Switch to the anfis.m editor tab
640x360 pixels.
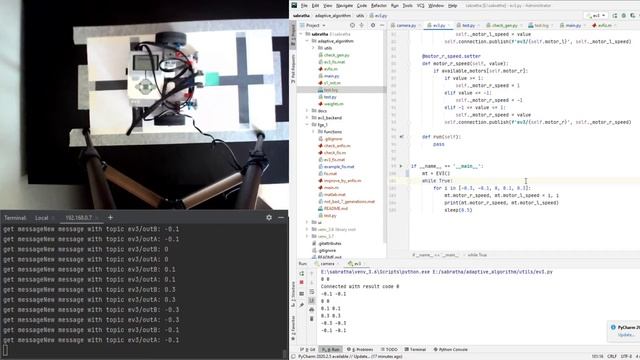click(x=604, y=25)
